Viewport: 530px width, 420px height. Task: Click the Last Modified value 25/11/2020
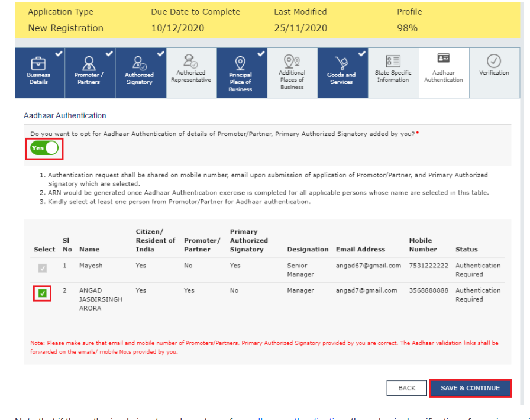point(300,28)
